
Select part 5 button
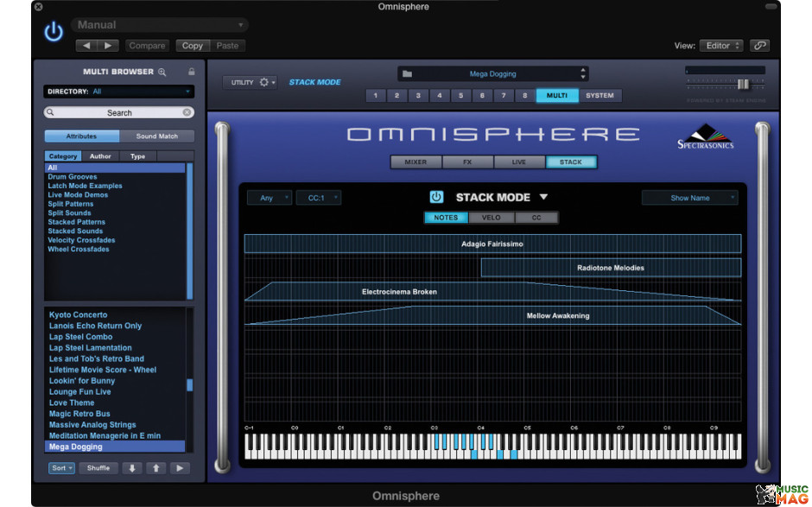click(460, 95)
